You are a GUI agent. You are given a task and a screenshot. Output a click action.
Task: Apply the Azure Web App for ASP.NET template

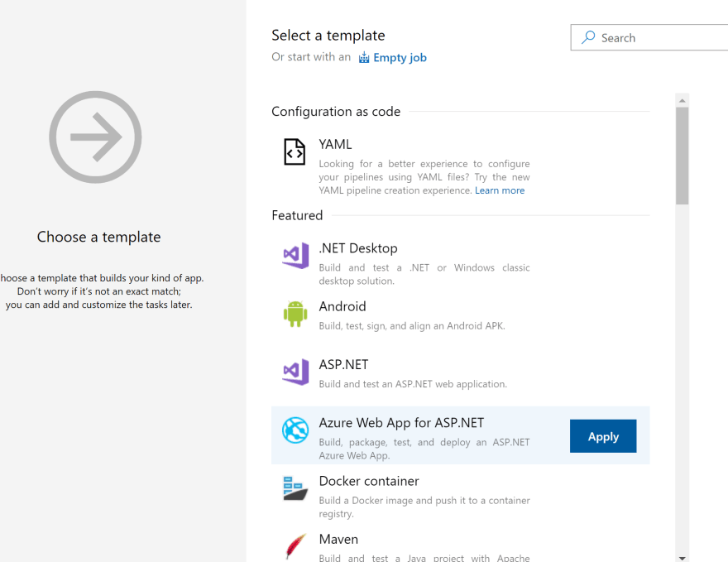(x=603, y=436)
